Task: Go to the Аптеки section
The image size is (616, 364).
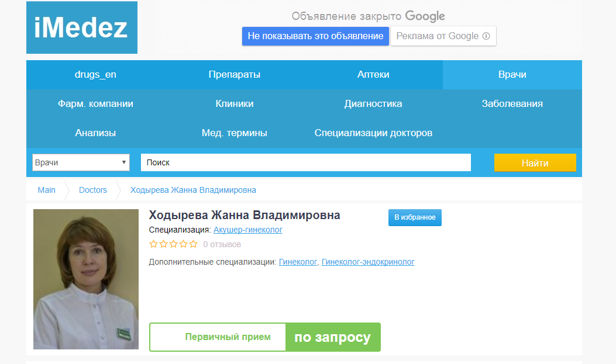Action: point(373,75)
